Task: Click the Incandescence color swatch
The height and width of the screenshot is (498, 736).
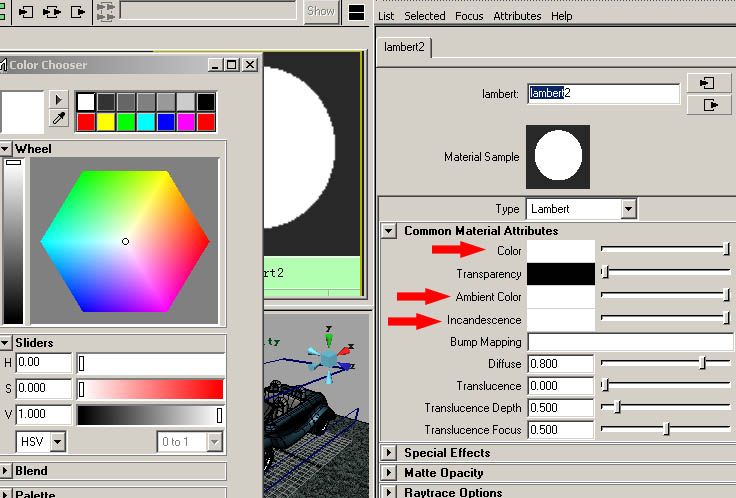Action: pos(561,320)
